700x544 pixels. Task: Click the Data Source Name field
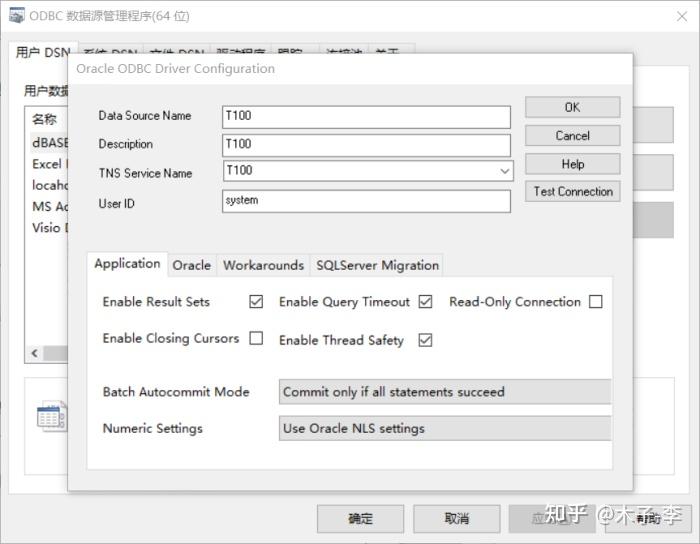click(x=366, y=117)
